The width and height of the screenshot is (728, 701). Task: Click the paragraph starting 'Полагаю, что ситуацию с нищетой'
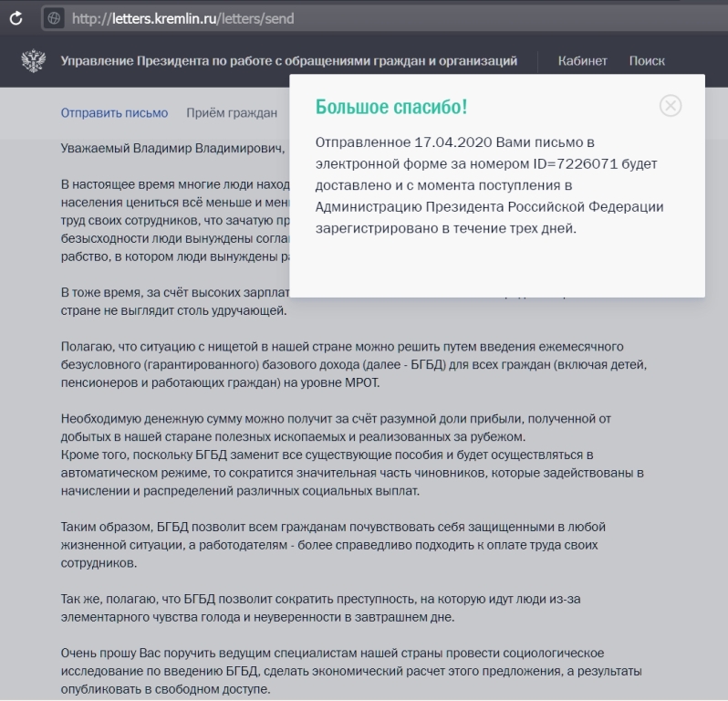click(x=353, y=365)
